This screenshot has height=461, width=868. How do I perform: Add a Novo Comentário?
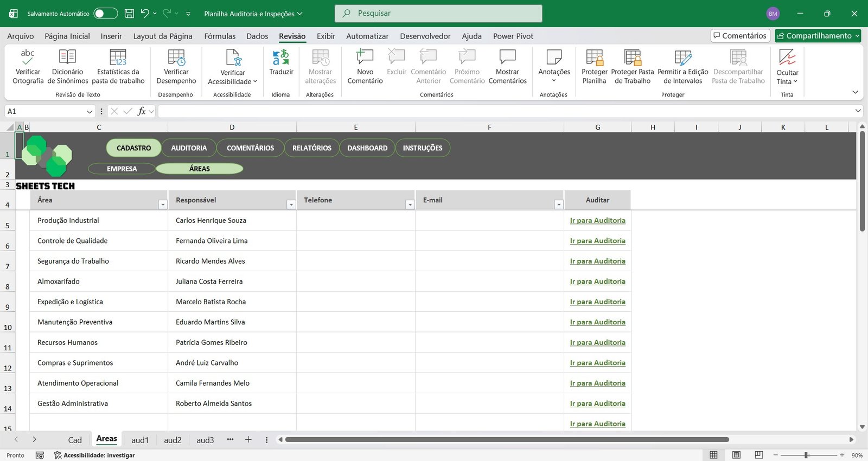(x=365, y=66)
